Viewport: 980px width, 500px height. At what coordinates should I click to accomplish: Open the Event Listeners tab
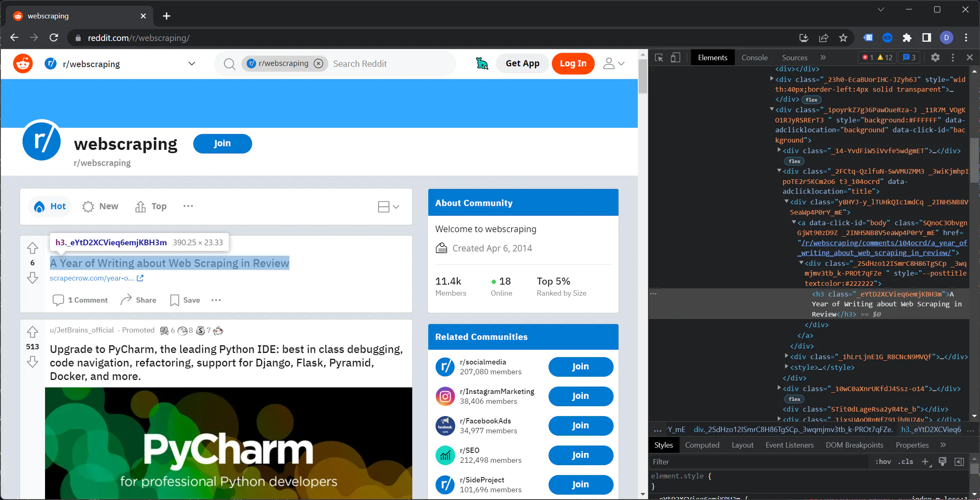pyautogui.click(x=790, y=445)
